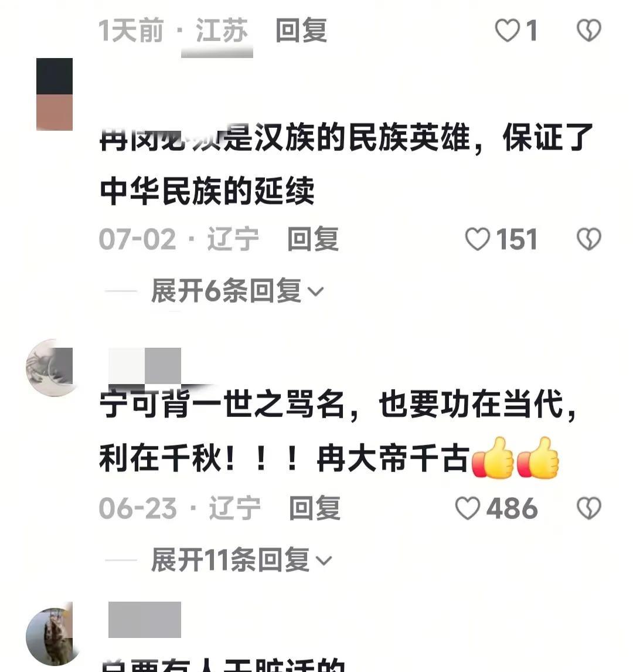Select comment text 保证了中华民族的延续
633x672 pixels.
pyautogui.click(x=346, y=164)
